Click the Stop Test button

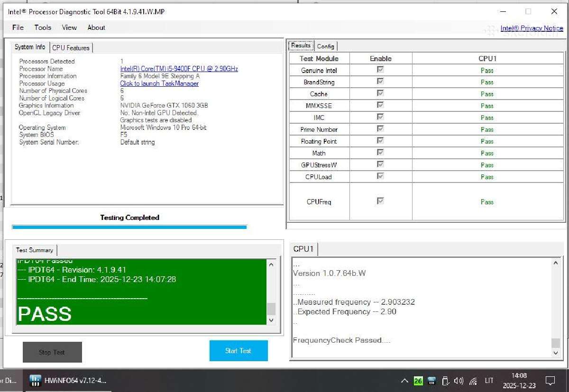coord(52,352)
